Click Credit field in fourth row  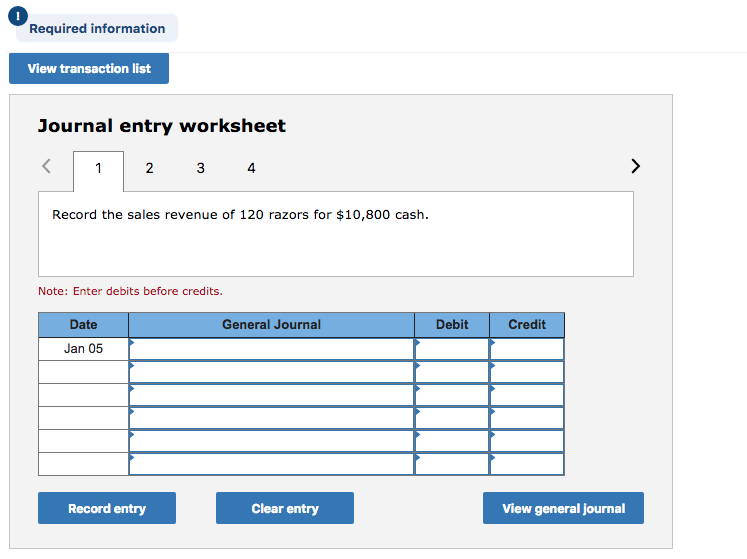[x=527, y=418]
